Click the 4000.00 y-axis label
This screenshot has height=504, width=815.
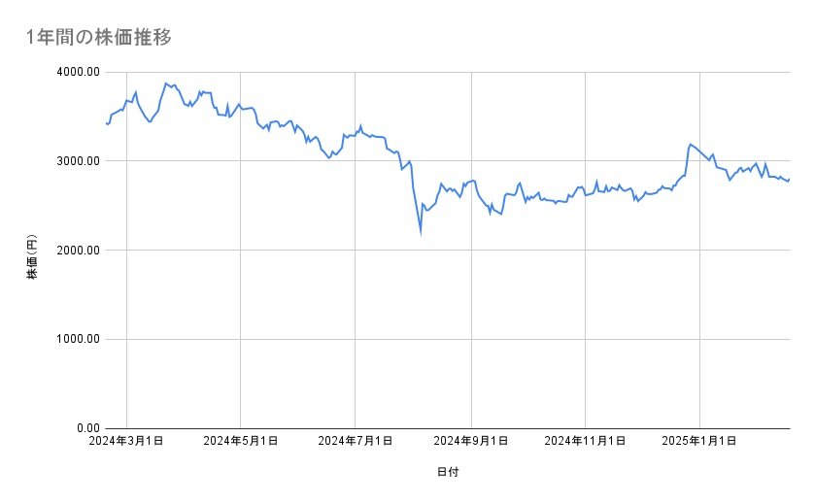click(76, 72)
